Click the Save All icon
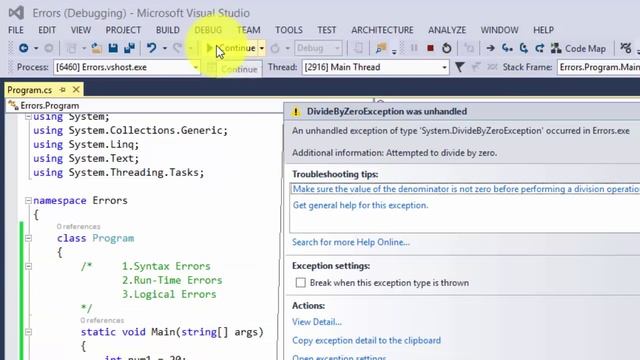Screen dimensions: 640x360 pos(129,48)
